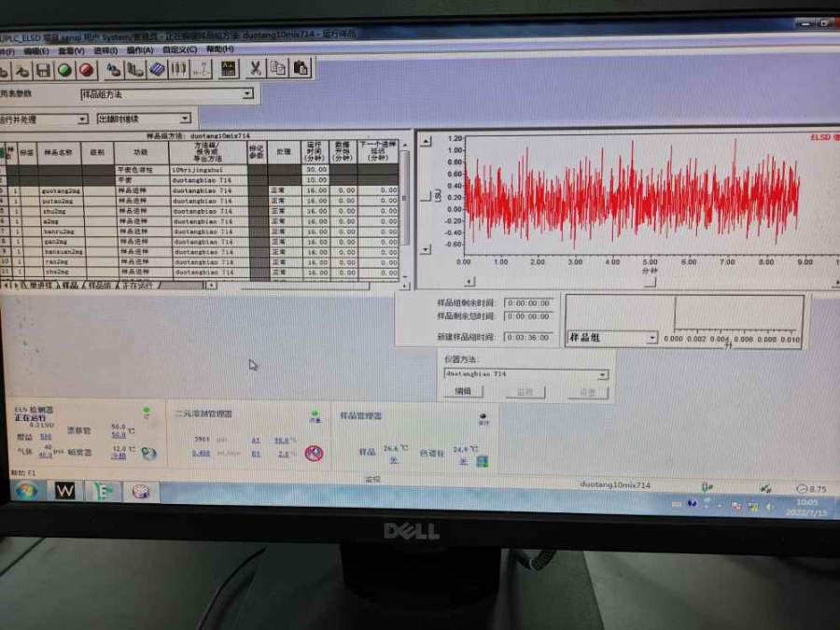This screenshot has height=630, width=840.
Task: Click the Windows Start button
Action: coord(25,491)
